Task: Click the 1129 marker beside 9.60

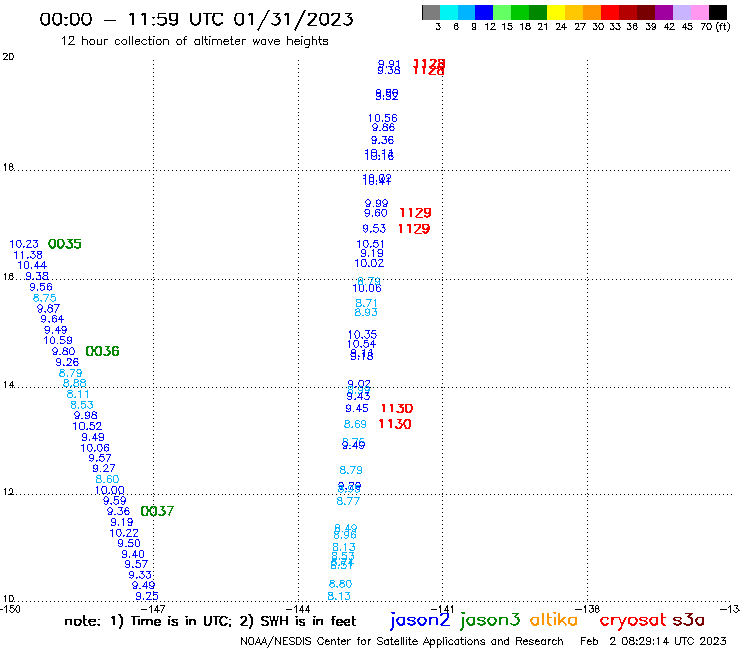Action: tap(415, 213)
